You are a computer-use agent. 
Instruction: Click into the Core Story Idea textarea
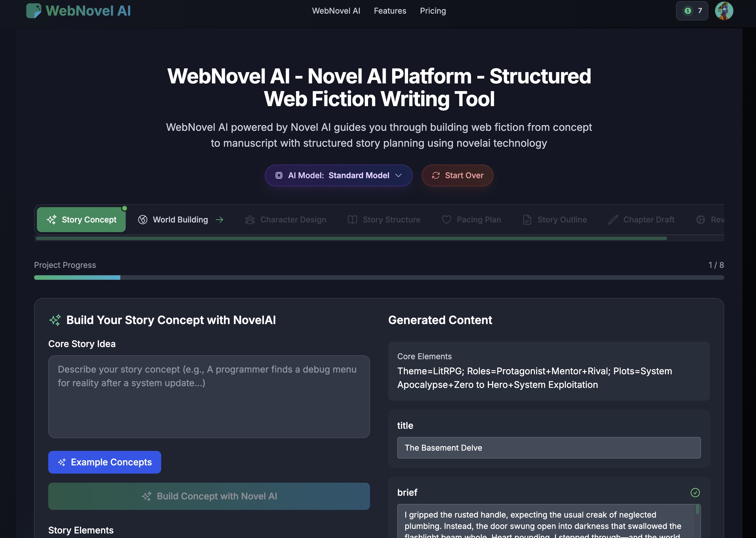209,396
